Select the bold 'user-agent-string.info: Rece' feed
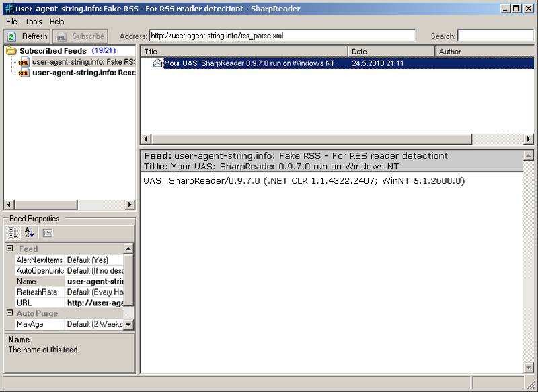This screenshot has height=392, width=538. [83, 73]
